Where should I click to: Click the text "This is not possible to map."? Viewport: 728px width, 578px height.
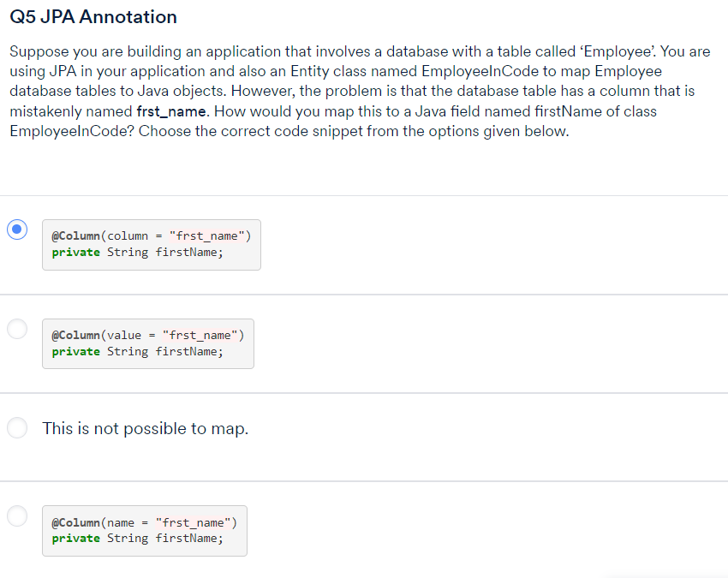tap(145, 428)
